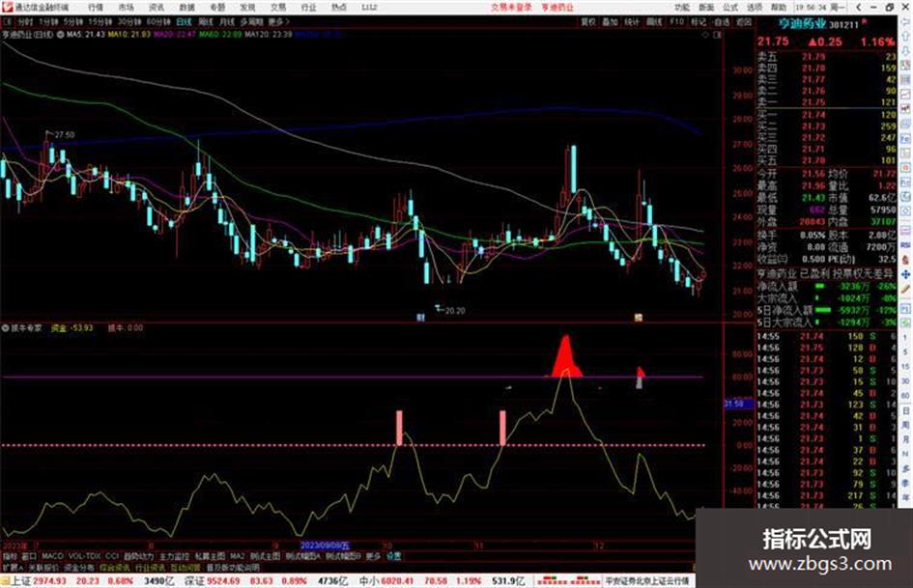The width and height of the screenshot is (913, 588).
Task: Click the window layout icon at chart top-right
Action: pos(717,35)
